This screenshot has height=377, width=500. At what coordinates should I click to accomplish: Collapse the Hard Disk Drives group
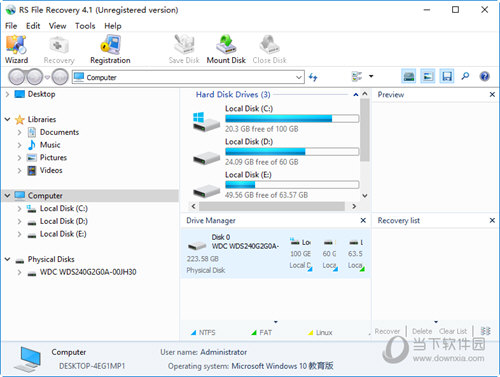tap(356, 95)
